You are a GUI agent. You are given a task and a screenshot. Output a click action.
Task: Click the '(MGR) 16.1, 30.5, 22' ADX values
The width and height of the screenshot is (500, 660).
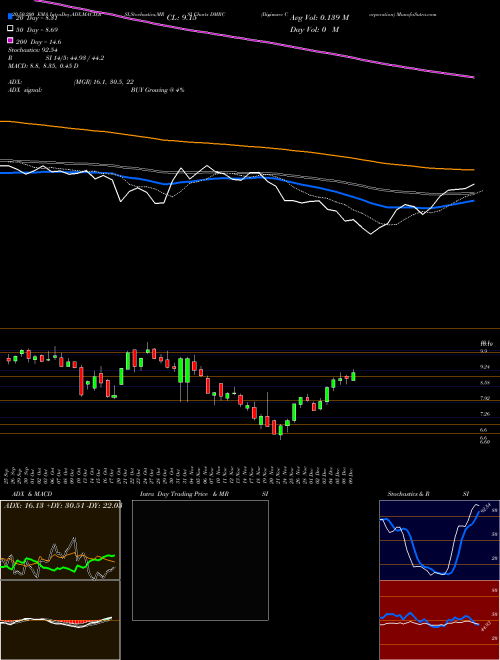click(x=103, y=82)
